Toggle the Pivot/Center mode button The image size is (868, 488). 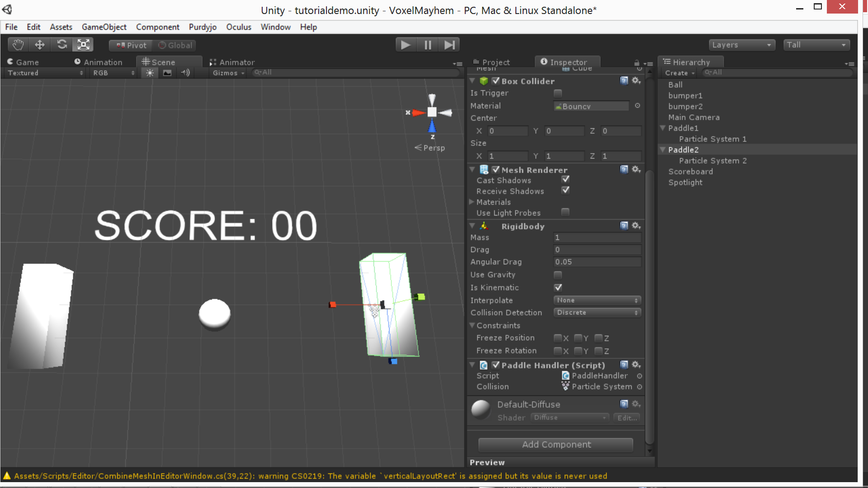(x=129, y=45)
